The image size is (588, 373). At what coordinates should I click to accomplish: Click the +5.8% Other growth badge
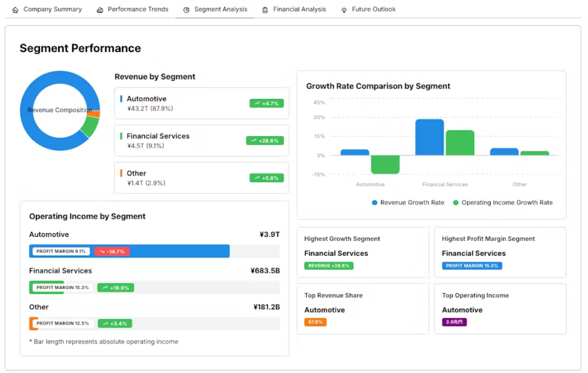267,178
